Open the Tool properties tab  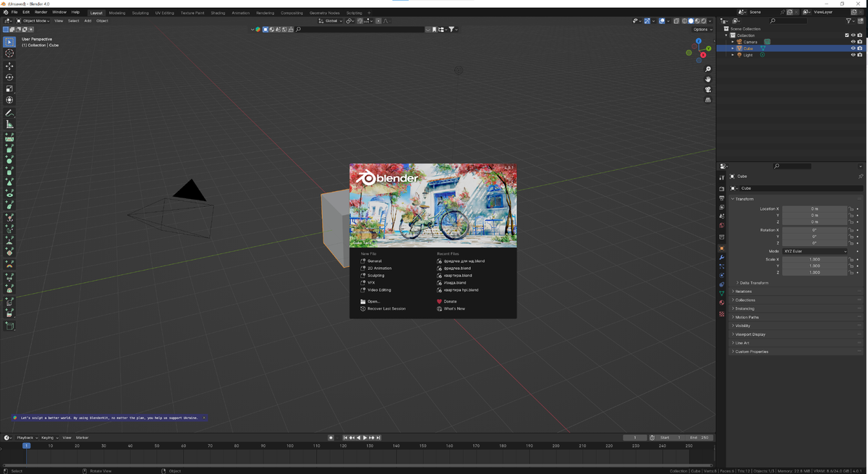[x=722, y=178]
